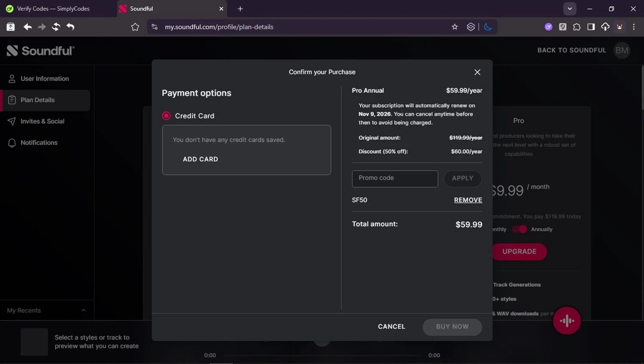This screenshot has height=364, width=644.
Task: Click the Invites paper plane icon
Action: click(12, 121)
